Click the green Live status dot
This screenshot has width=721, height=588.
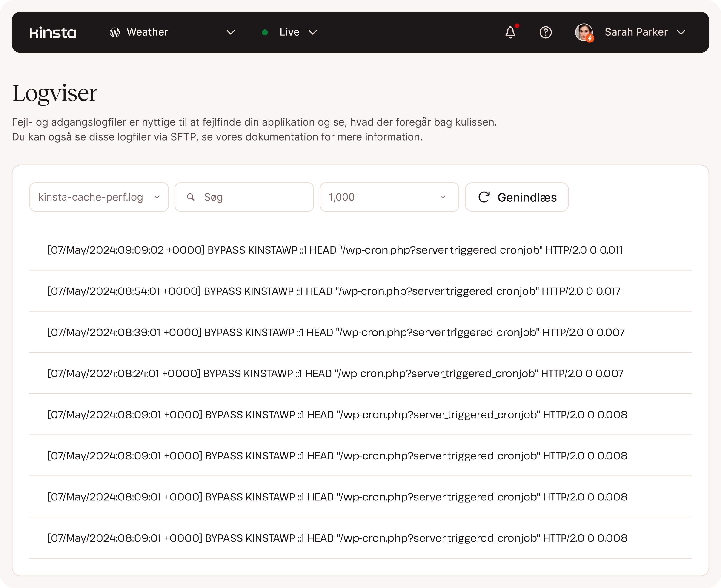click(x=265, y=33)
